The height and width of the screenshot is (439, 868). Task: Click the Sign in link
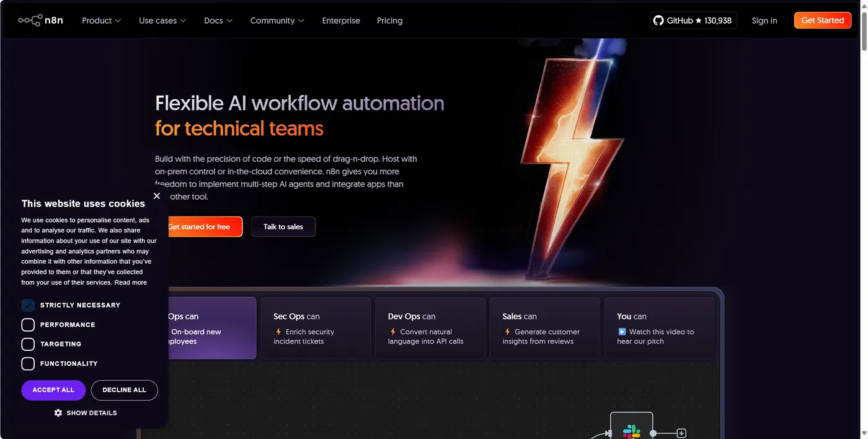(x=764, y=20)
